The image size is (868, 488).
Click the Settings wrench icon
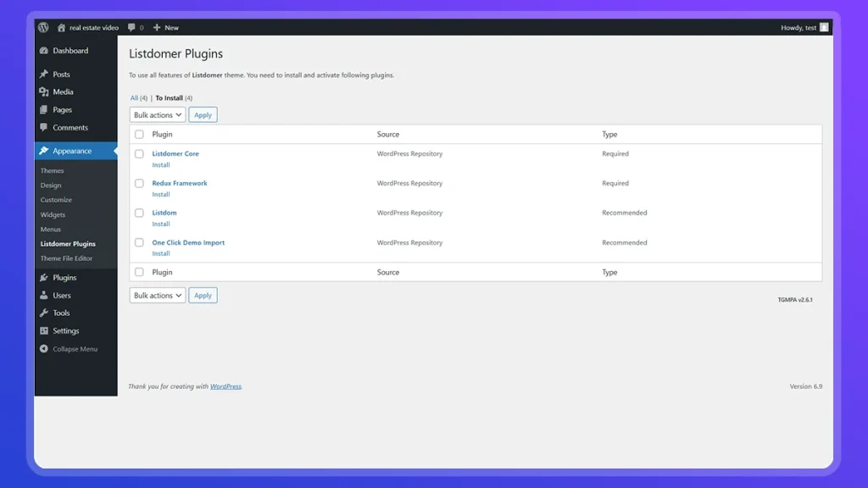[44, 330]
